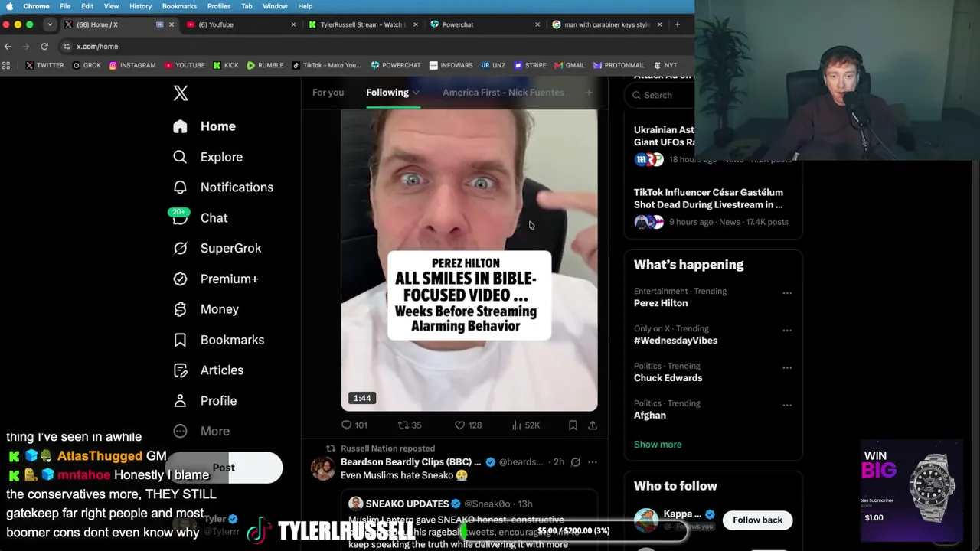Select the Following timeline tab

[x=387, y=93]
